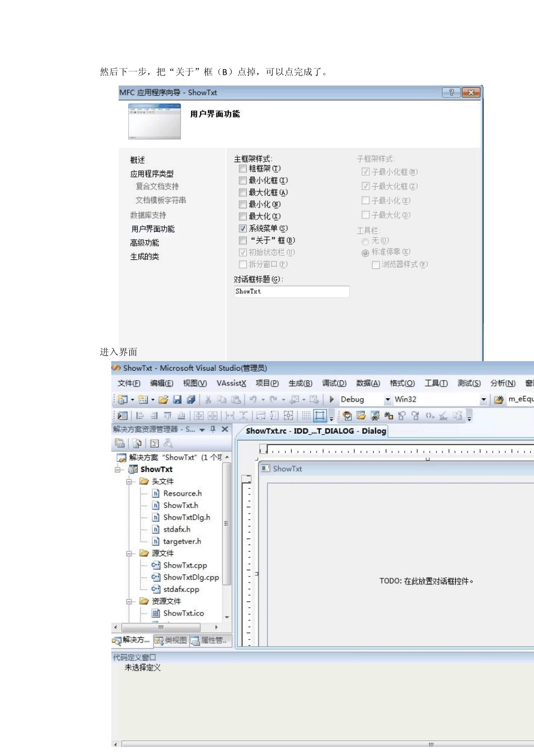
Task: Select Resource.h in solution tree
Action: [182, 493]
